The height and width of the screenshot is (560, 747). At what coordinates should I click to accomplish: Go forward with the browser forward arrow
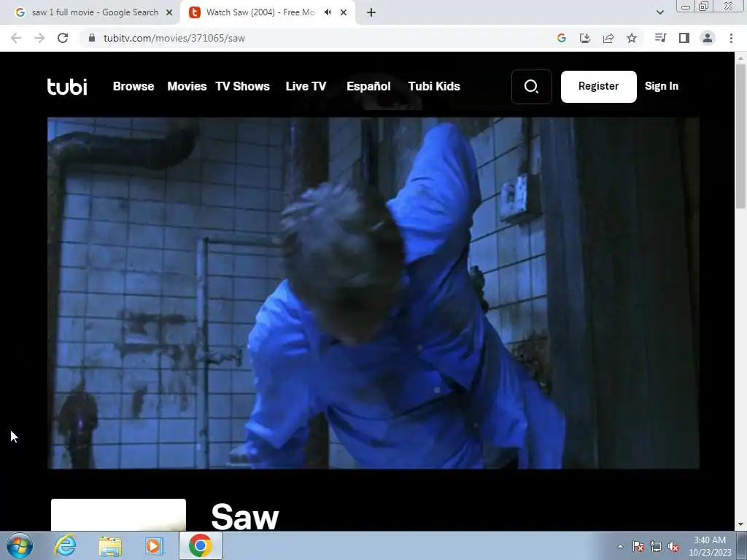coord(39,38)
